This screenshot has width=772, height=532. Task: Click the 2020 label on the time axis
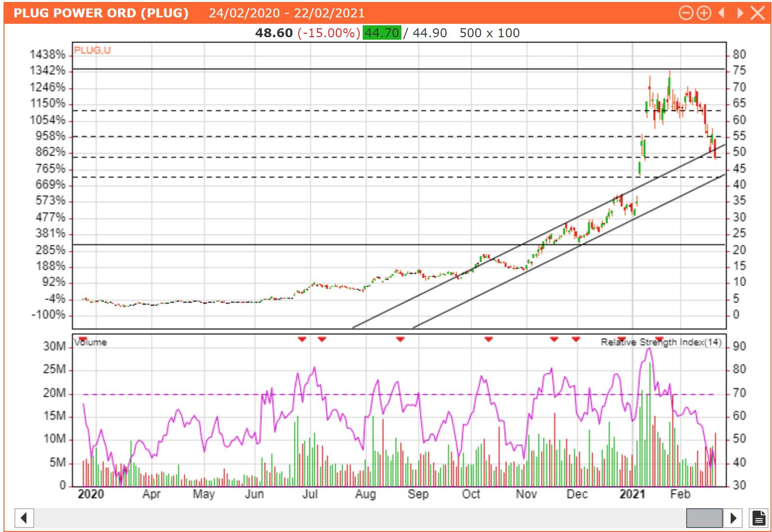(x=91, y=494)
